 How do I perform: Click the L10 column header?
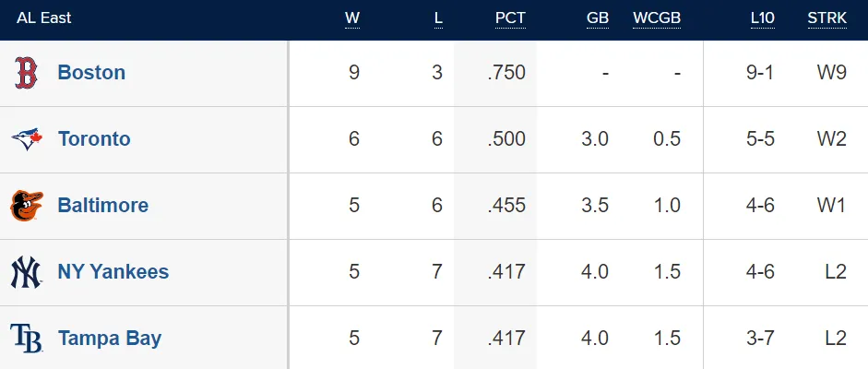point(761,18)
